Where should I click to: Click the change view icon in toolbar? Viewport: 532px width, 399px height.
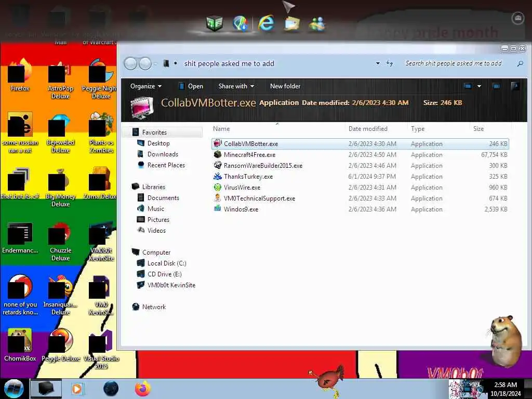(x=468, y=86)
